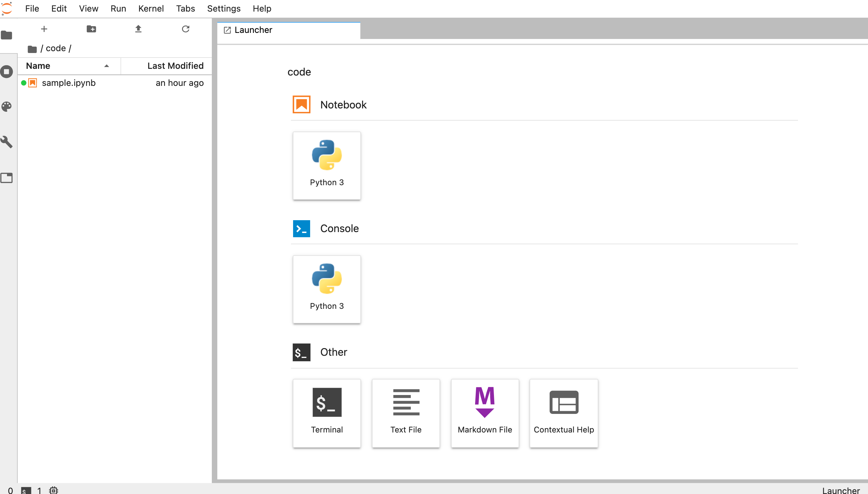Open the Commands palette sidebar icon
Viewport: 868px width, 494px height.
(x=7, y=107)
